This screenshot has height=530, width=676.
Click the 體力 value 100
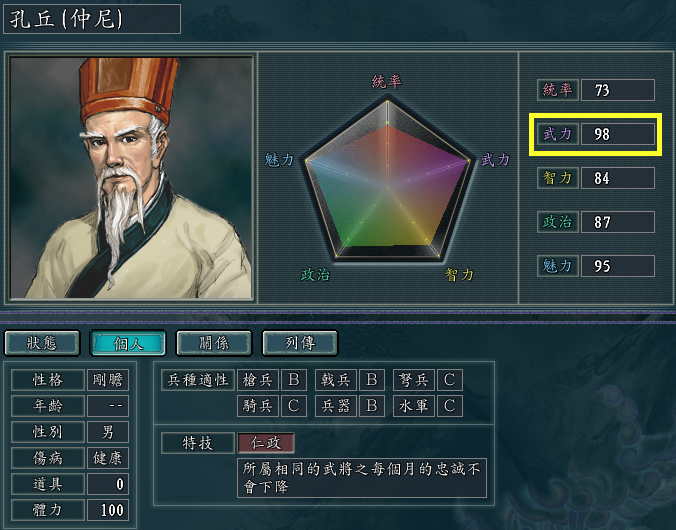point(108,510)
